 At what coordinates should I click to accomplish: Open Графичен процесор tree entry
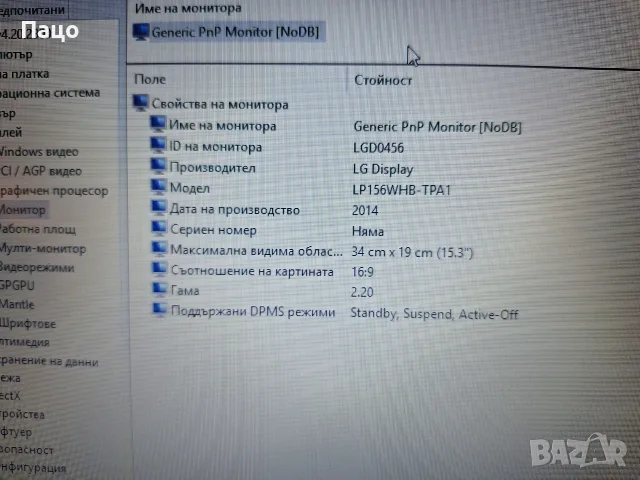(54, 191)
